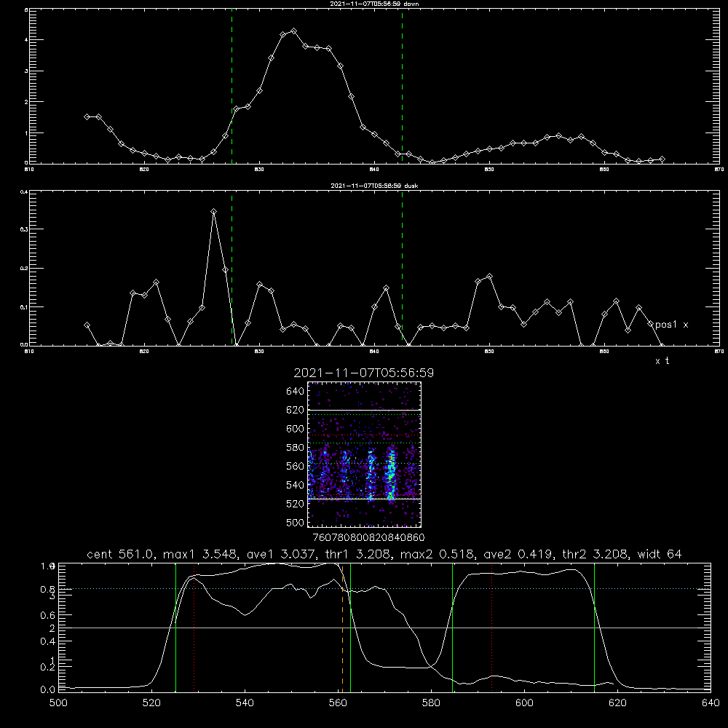
Task: Click the "ave1 3.037" value in stats line
Action: tap(281, 554)
